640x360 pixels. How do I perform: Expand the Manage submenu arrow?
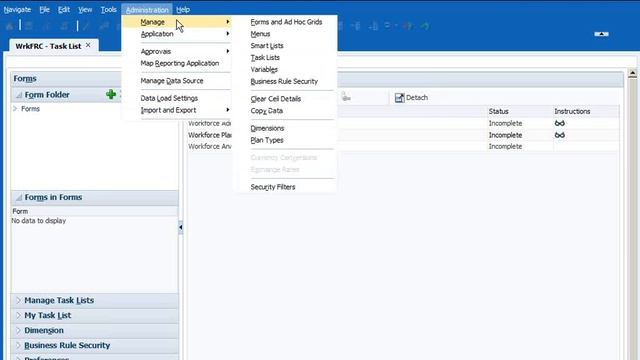pyautogui.click(x=228, y=22)
